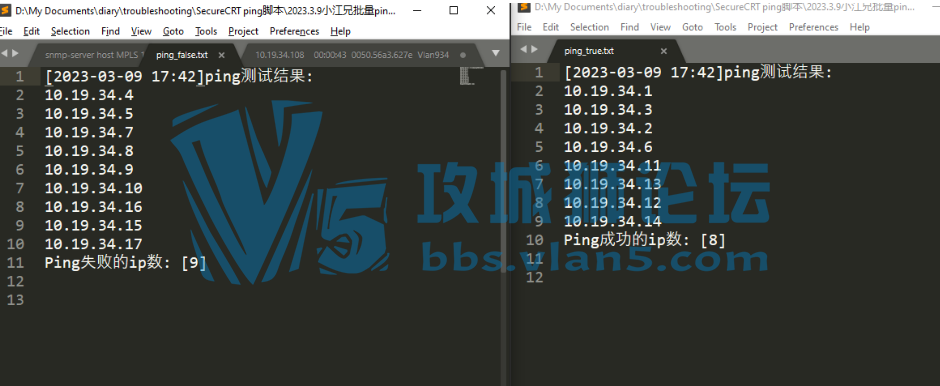Open Help menu in ping_true.txt window
940x386 pixels.
pyautogui.click(x=860, y=27)
